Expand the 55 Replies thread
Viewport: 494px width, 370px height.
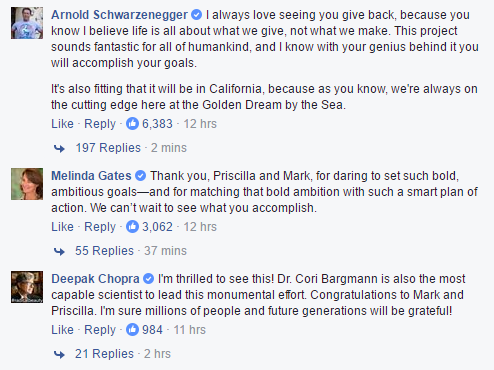[104, 251]
